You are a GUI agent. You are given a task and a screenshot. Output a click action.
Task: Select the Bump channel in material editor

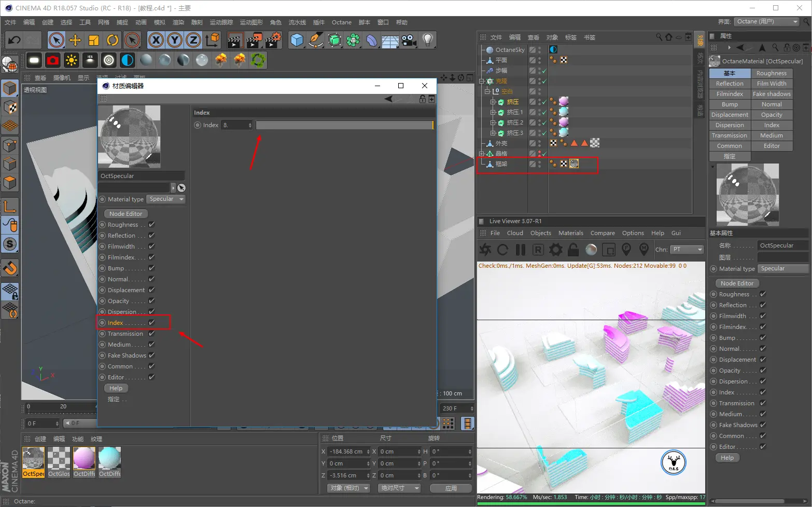(x=116, y=268)
